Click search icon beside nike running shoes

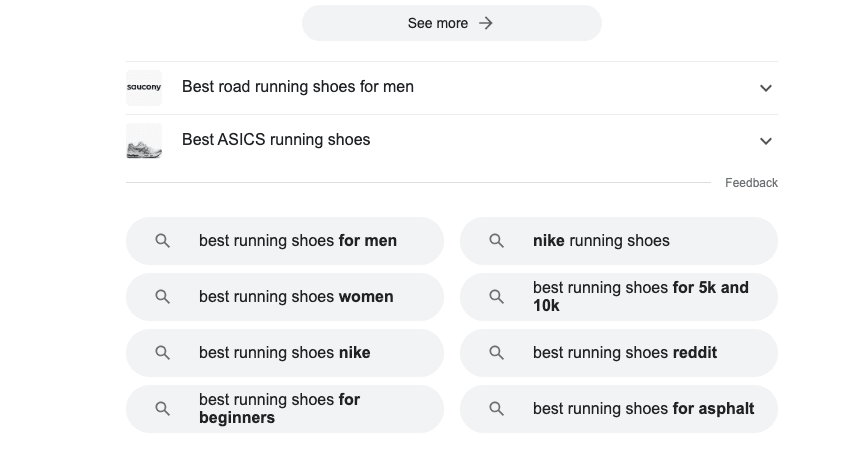[x=496, y=241]
